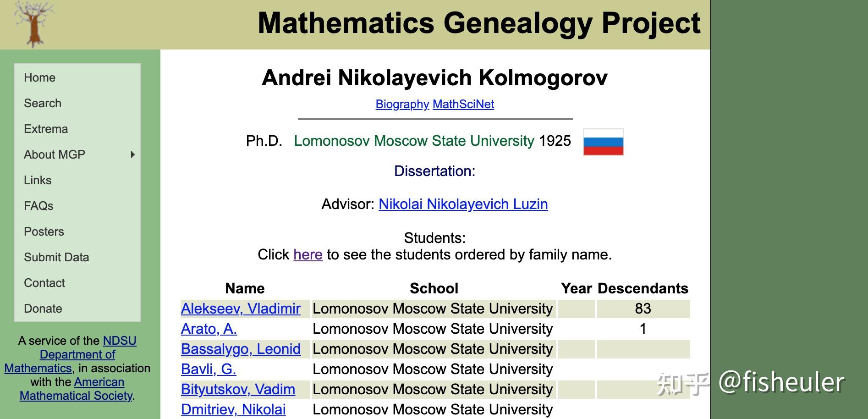Expand the About MGP submenu arrow
The width and height of the screenshot is (868, 419).
(x=132, y=154)
